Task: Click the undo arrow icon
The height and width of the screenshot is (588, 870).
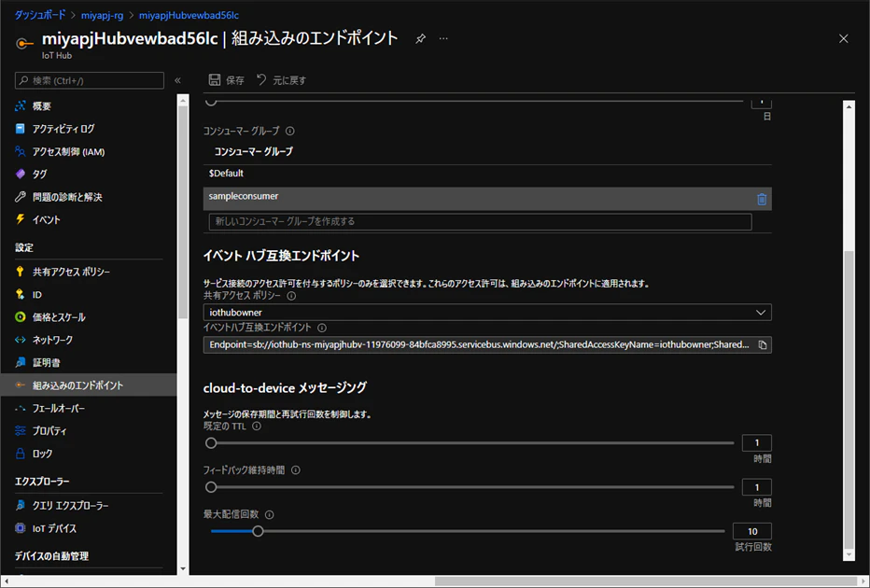Action: tap(261, 80)
